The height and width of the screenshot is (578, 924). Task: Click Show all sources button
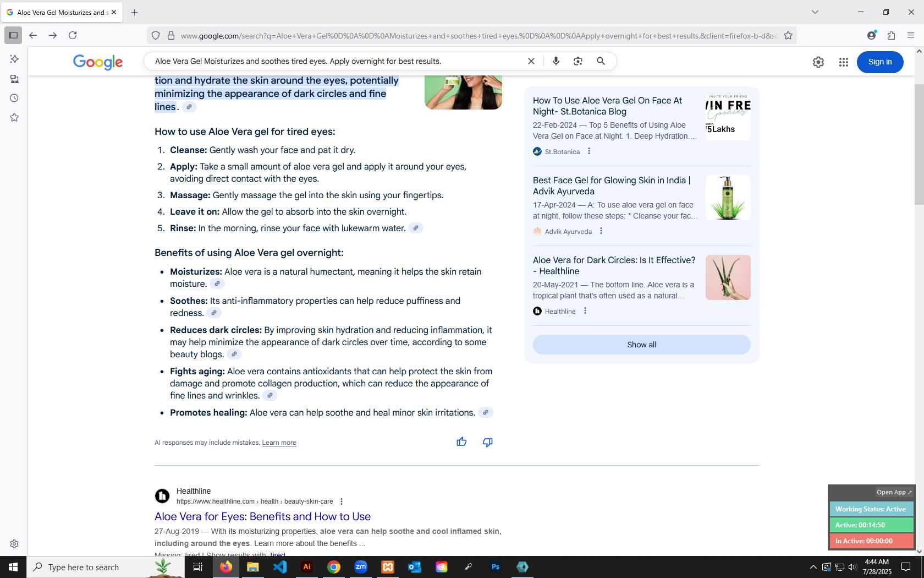[642, 345]
